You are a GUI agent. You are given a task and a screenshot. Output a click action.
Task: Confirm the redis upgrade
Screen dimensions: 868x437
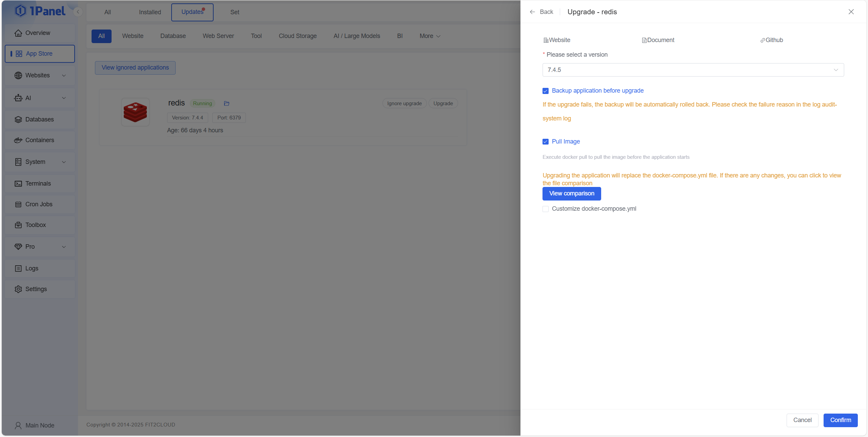[841, 420]
